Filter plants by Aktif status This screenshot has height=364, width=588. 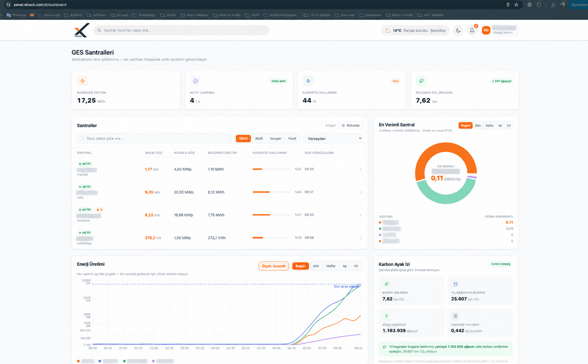click(x=259, y=139)
